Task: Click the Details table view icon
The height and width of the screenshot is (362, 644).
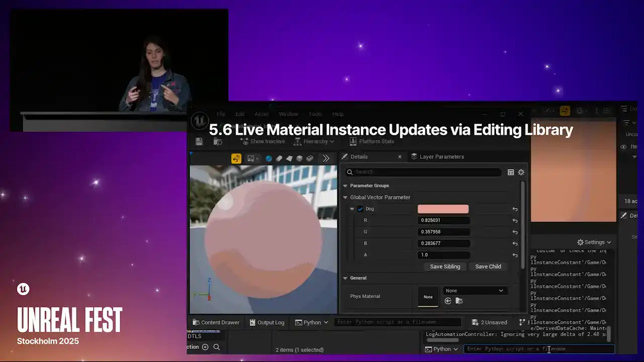Action: 511,172
